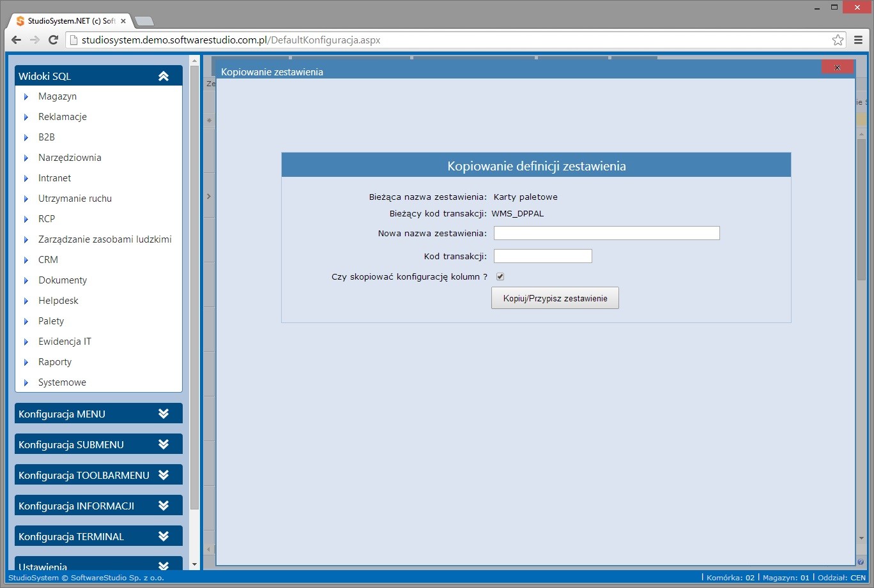Click arrow icon beside B2B
The height and width of the screenshot is (588, 874).
click(x=26, y=137)
